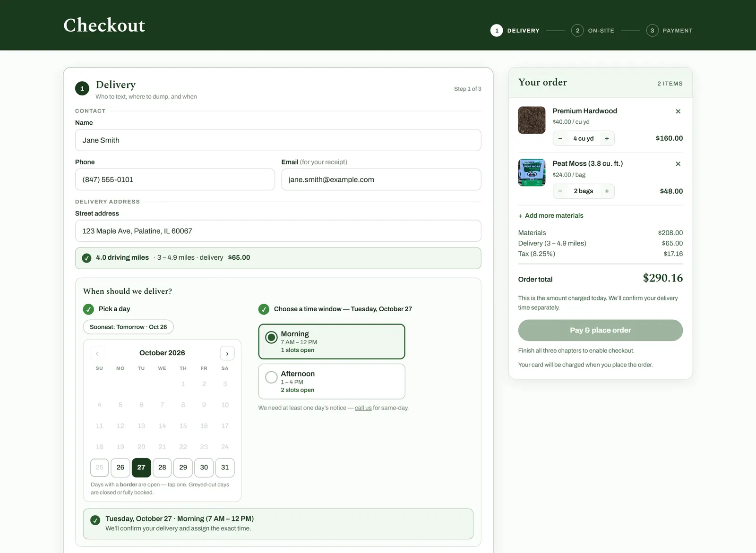This screenshot has width=756, height=553.
Task: Increase Premium Hardwood quantity with plus
Action: click(607, 138)
